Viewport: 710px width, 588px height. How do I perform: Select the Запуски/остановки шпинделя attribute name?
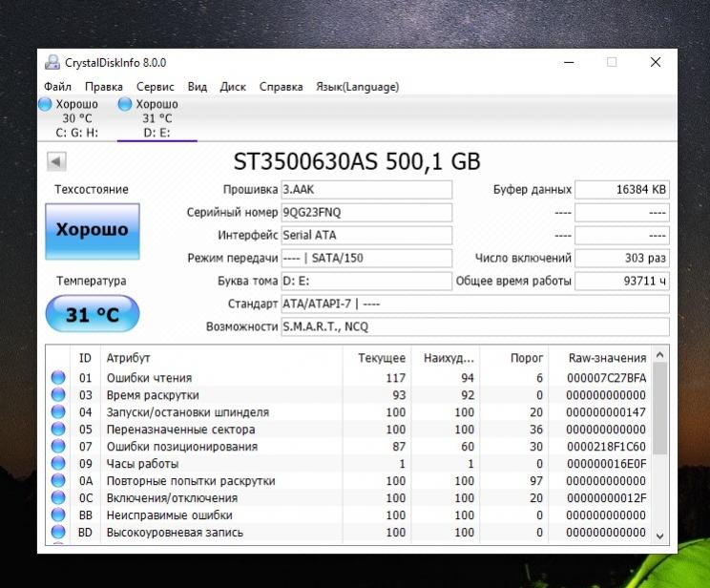pyautogui.click(x=188, y=412)
